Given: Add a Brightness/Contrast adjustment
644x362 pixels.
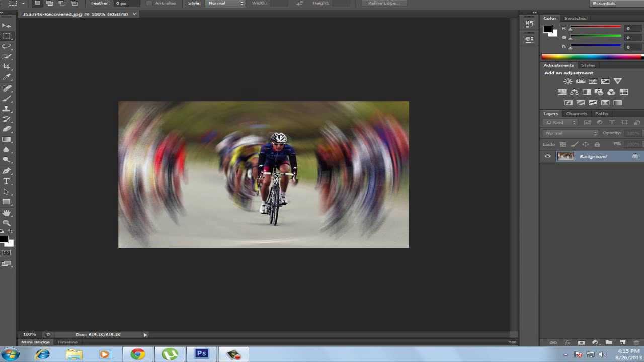Looking at the screenshot, I should click(x=568, y=81).
